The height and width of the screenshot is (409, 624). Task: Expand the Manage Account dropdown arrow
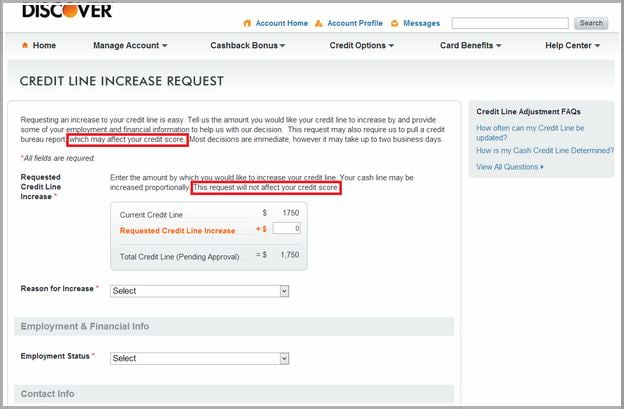164,46
